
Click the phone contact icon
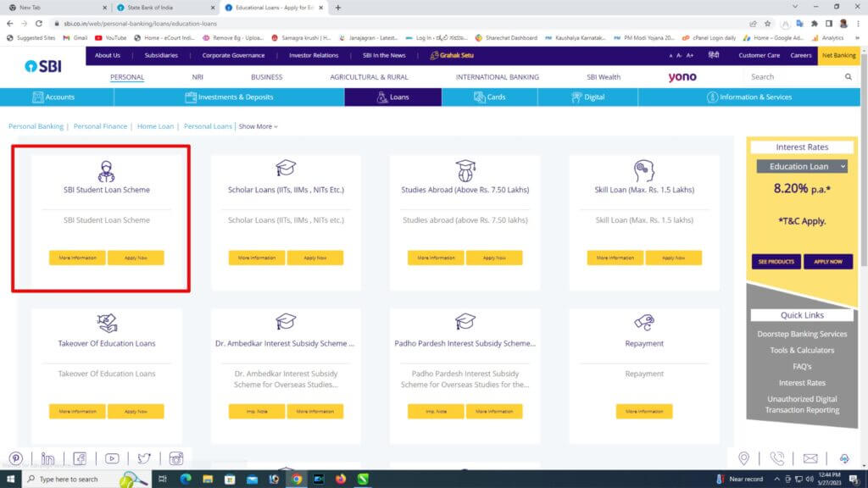point(777,458)
